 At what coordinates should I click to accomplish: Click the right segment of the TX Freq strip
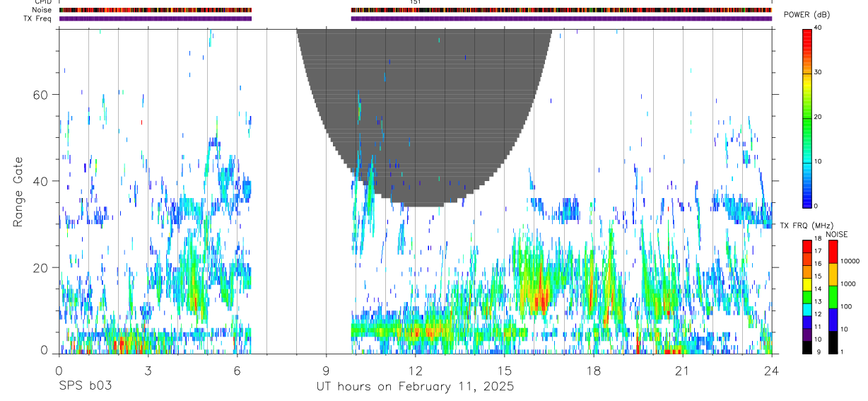561,18
